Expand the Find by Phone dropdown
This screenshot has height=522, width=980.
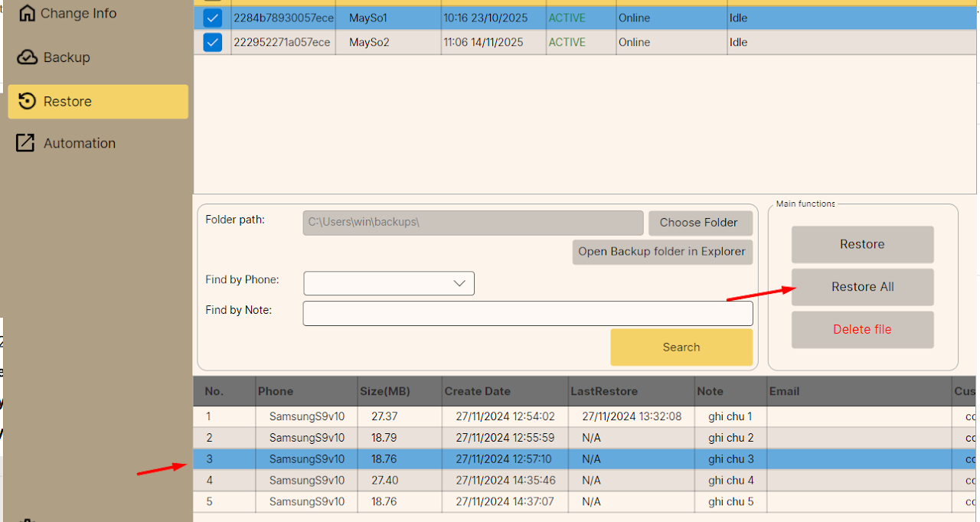(459, 283)
